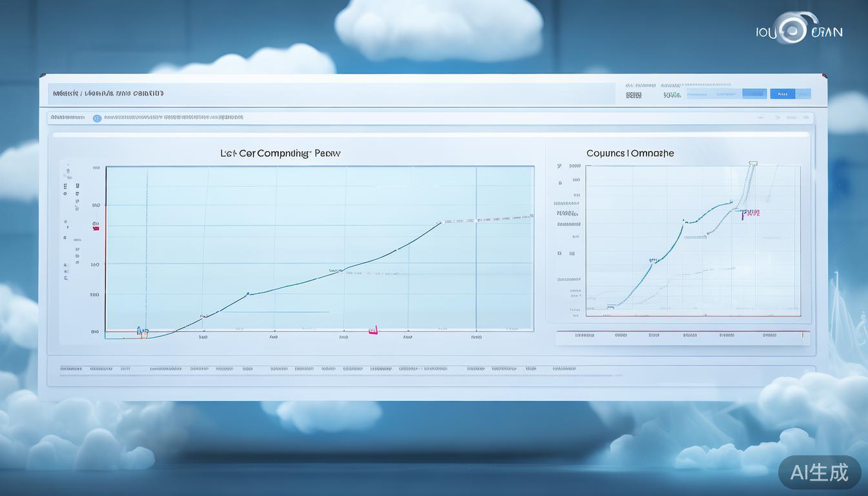868x496 pixels.
Task: Select the first tab in the right chart's legend strip
Action: point(584,336)
